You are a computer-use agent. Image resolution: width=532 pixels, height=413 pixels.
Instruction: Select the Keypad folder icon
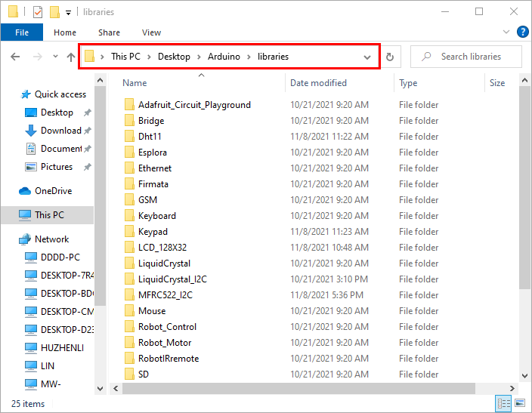pyautogui.click(x=129, y=232)
